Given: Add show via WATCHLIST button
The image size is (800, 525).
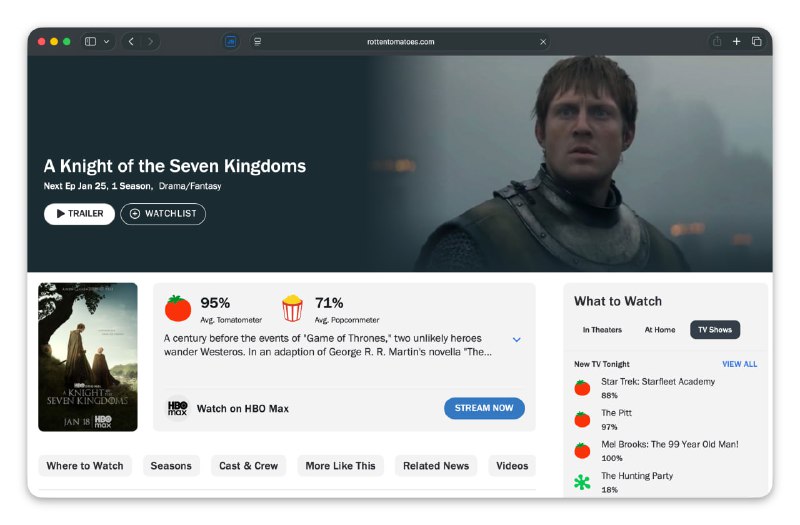Looking at the screenshot, I should click(163, 214).
